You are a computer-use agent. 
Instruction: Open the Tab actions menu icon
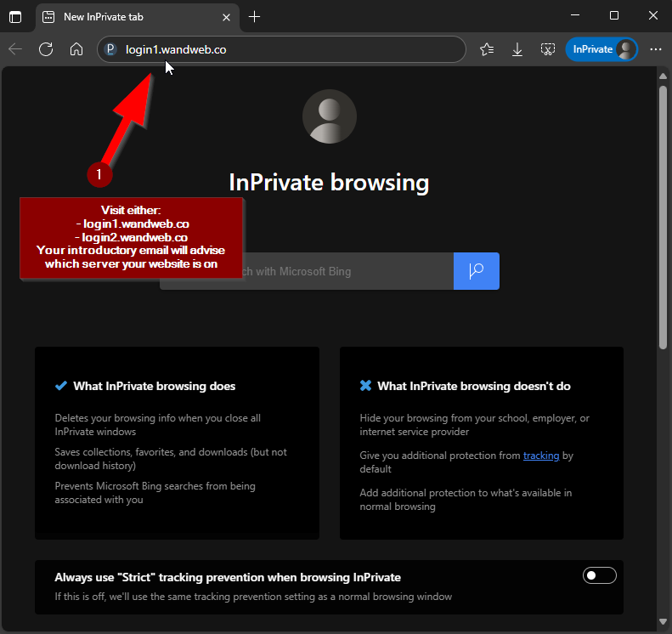pyautogui.click(x=15, y=16)
